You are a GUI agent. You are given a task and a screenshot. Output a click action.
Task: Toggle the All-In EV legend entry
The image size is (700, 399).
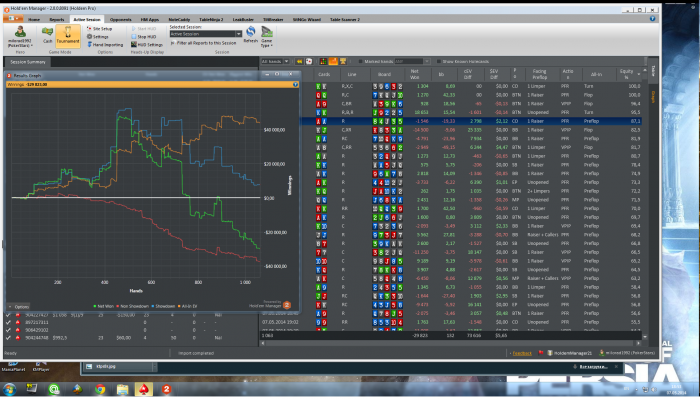click(188, 306)
